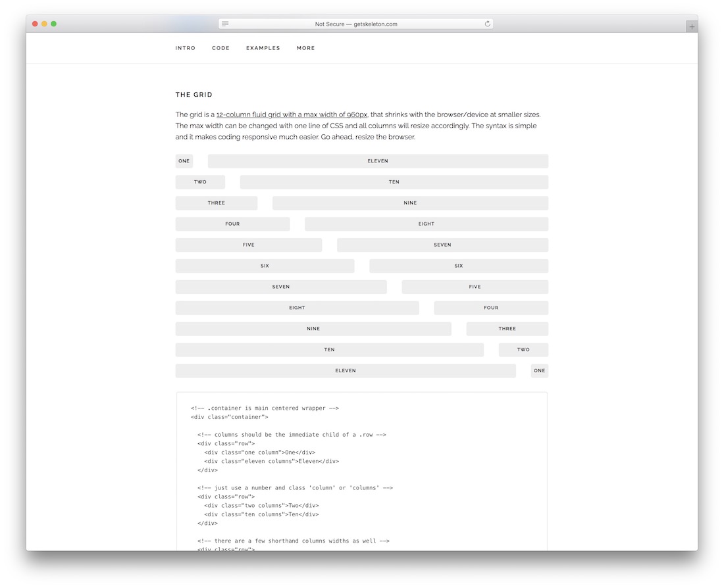
Task: Open the Code nav item
Action: [220, 48]
